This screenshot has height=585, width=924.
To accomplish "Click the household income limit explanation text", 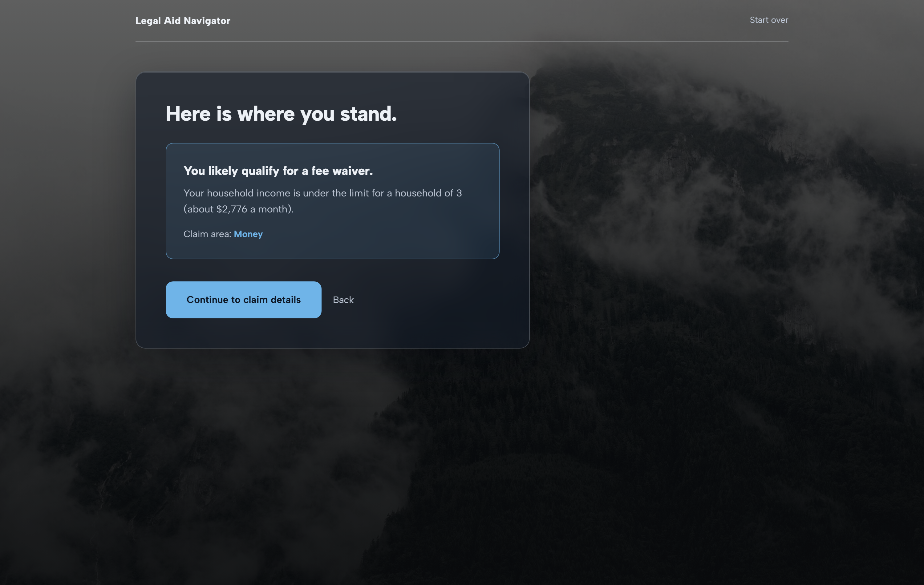I will pos(323,201).
